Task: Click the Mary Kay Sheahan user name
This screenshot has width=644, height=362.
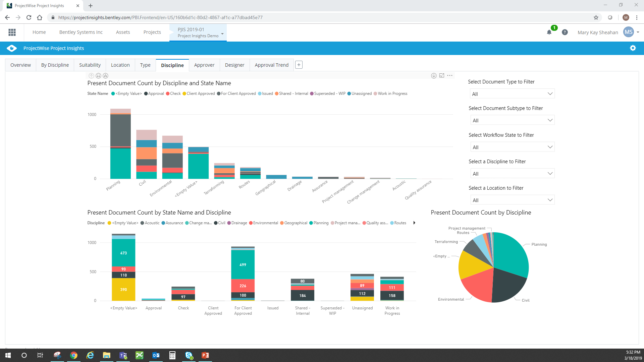Action: tap(598, 33)
